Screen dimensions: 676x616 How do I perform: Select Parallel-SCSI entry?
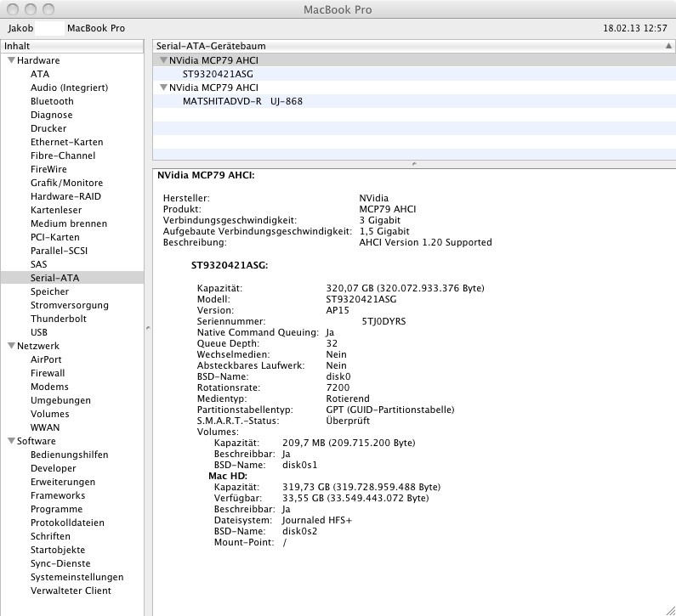pos(59,251)
